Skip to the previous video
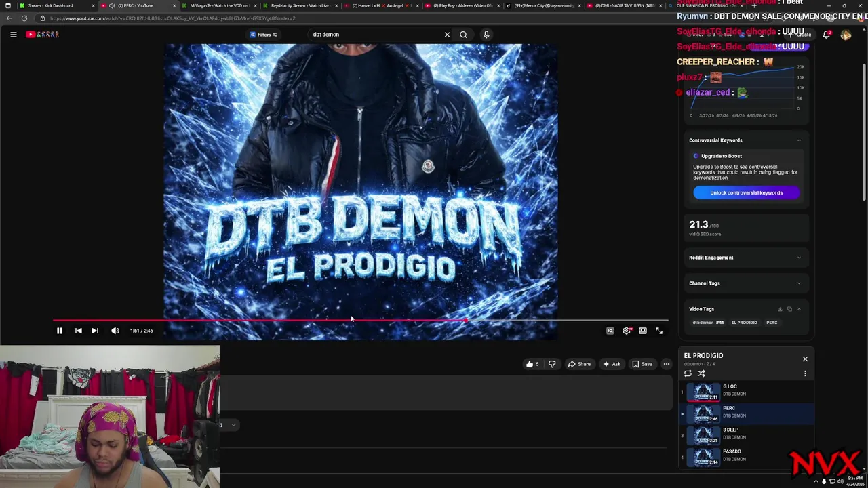Viewport: 868px width, 488px height. coord(78,331)
